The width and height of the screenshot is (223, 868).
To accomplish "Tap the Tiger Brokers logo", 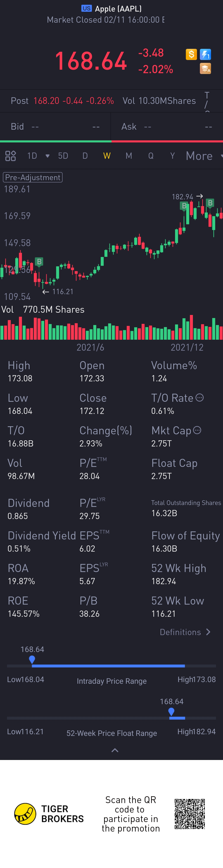I will 25,814.
